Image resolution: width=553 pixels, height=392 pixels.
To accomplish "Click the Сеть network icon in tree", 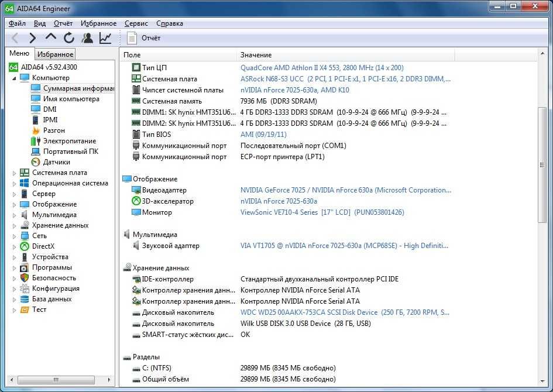I will click(25, 236).
